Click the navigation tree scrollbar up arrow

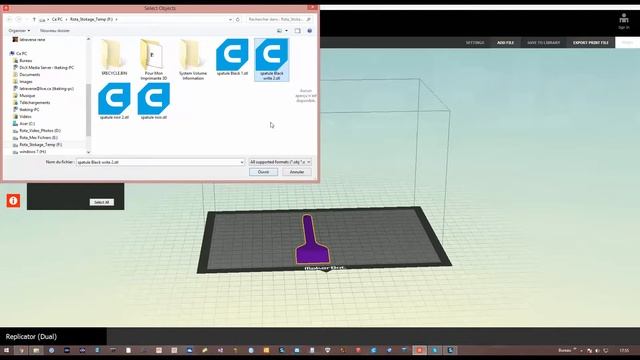point(89,39)
